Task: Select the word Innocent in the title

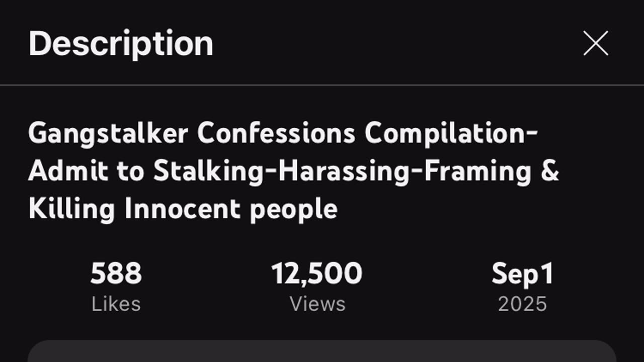Action: point(183,209)
